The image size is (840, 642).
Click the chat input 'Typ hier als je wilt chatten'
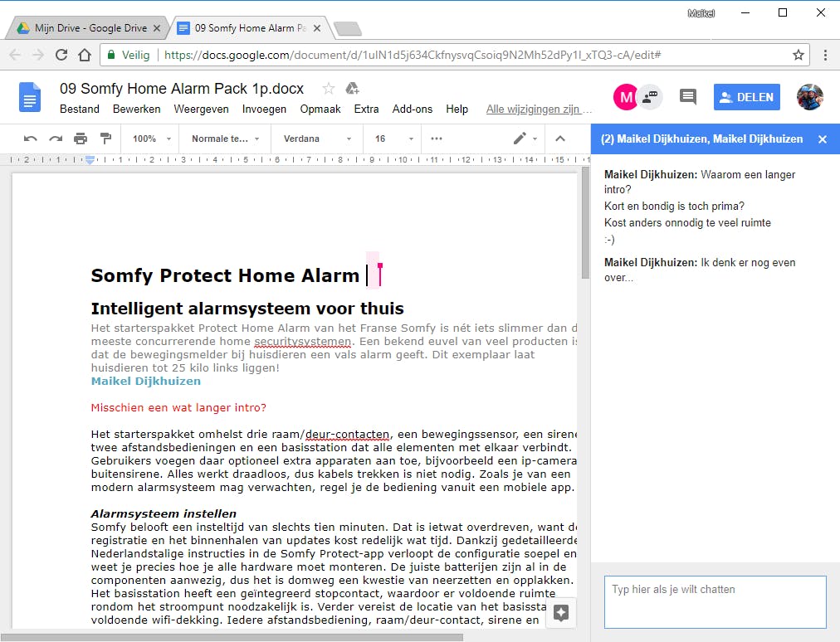(x=715, y=602)
